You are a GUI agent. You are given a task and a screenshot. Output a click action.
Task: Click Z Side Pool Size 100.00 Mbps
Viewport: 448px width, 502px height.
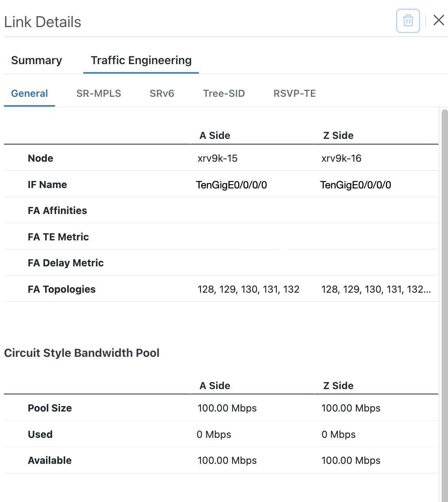351,408
